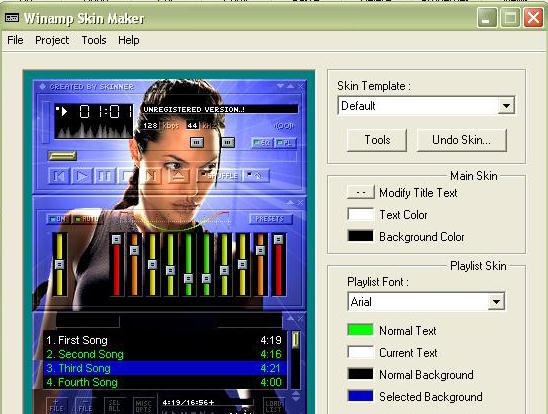
Task: Click the SEL ALL button in playlist preview
Action: (x=114, y=406)
